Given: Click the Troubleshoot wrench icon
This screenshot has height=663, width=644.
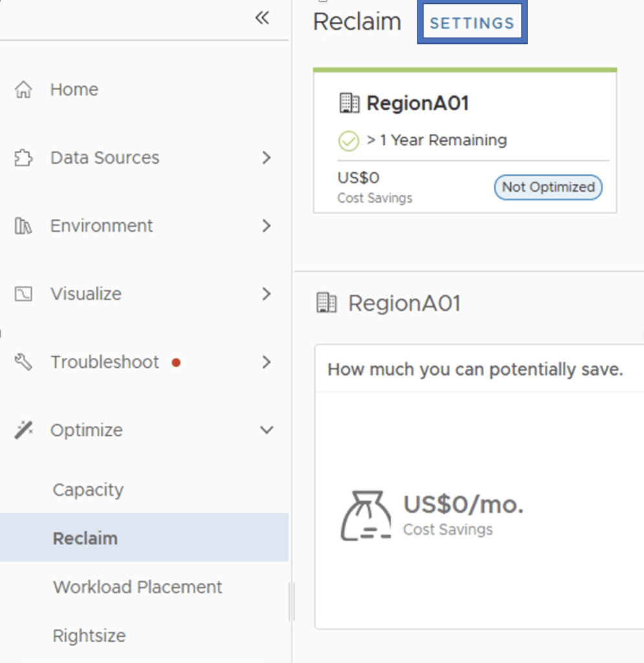Looking at the screenshot, I should click(23, 362).
